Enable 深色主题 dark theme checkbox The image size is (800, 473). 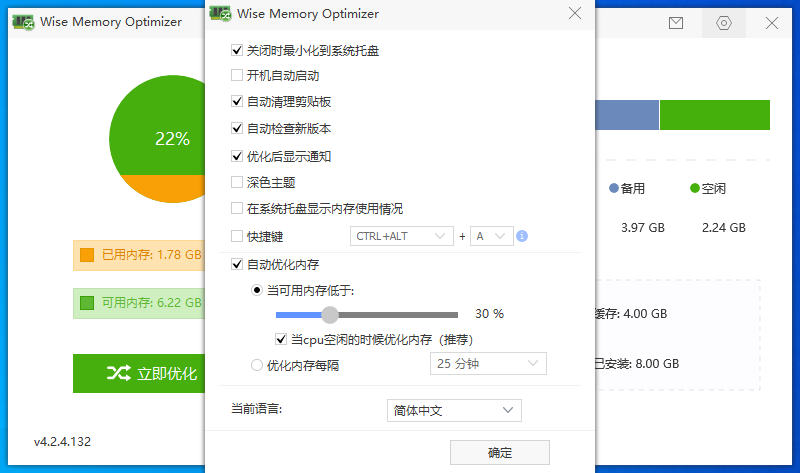237,182
